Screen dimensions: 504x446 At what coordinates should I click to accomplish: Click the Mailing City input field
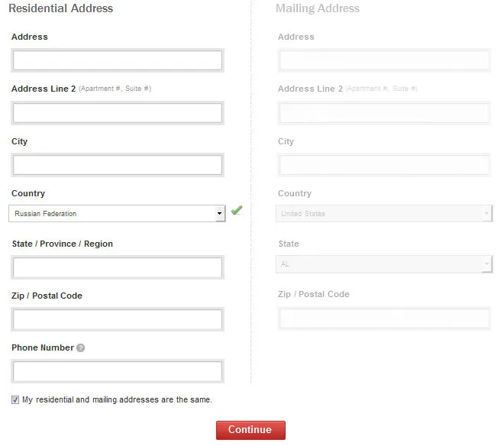pyautogui.click(x=384, y=165)
